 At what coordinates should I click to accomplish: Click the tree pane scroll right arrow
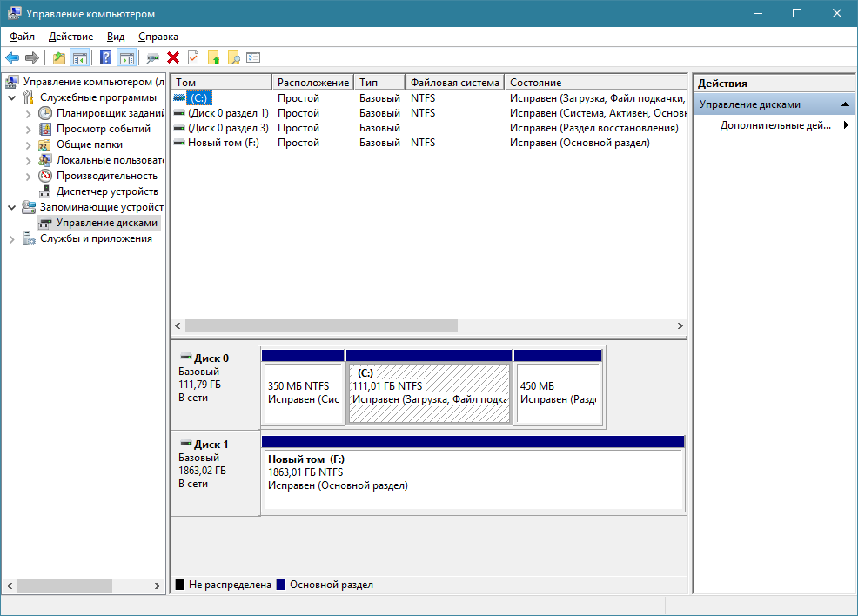point(157,586)
